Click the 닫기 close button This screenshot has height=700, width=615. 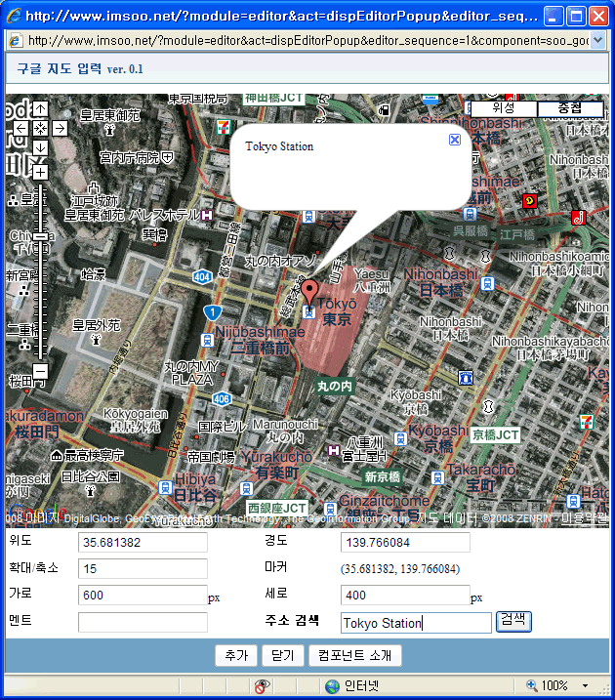(x=283, y=655)
